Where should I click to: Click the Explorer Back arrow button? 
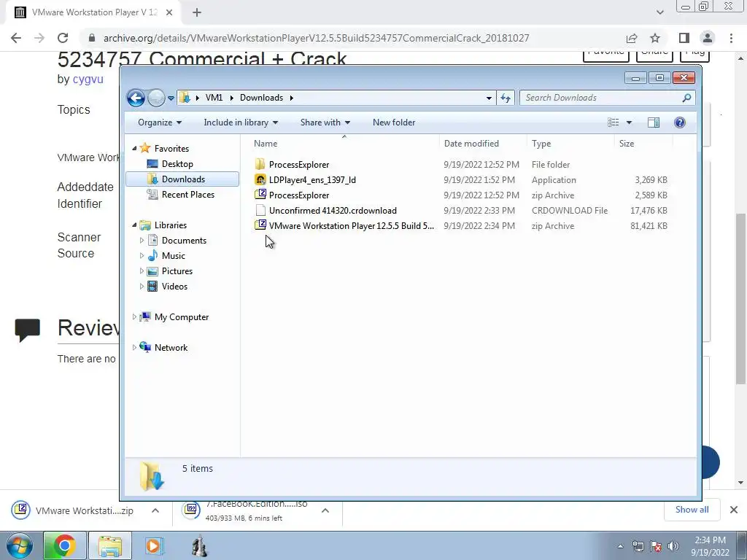click(136, 98)
